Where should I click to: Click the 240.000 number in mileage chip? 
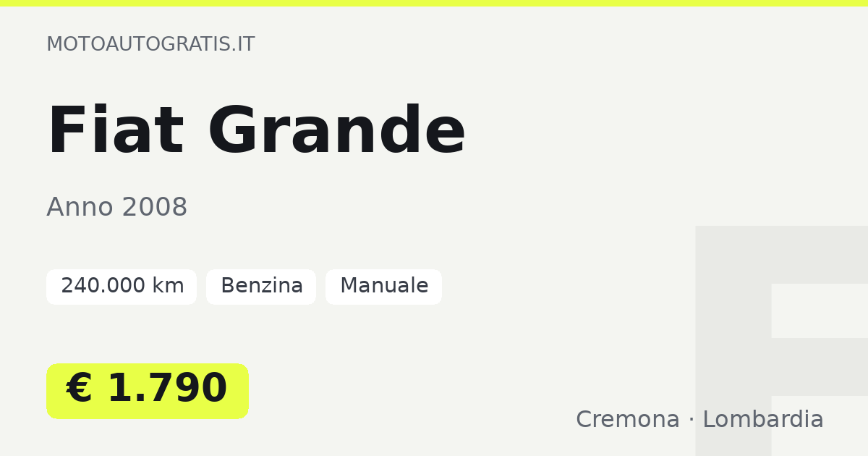[103, 287]
